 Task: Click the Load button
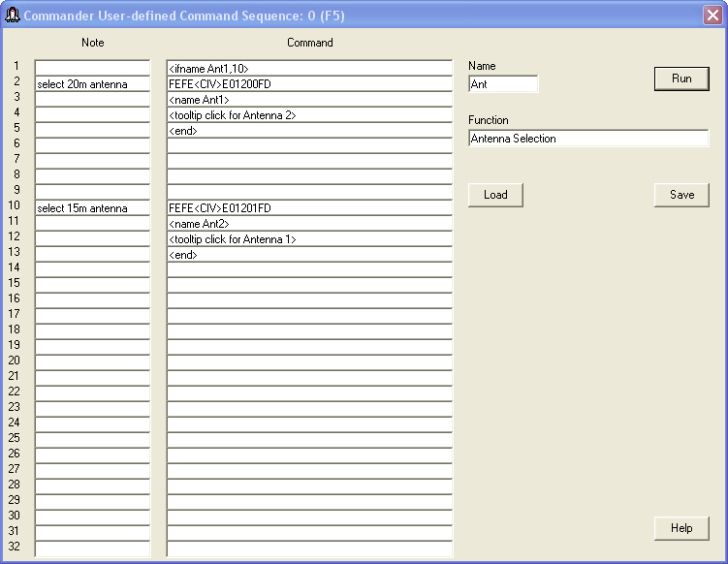pos(495,195)
